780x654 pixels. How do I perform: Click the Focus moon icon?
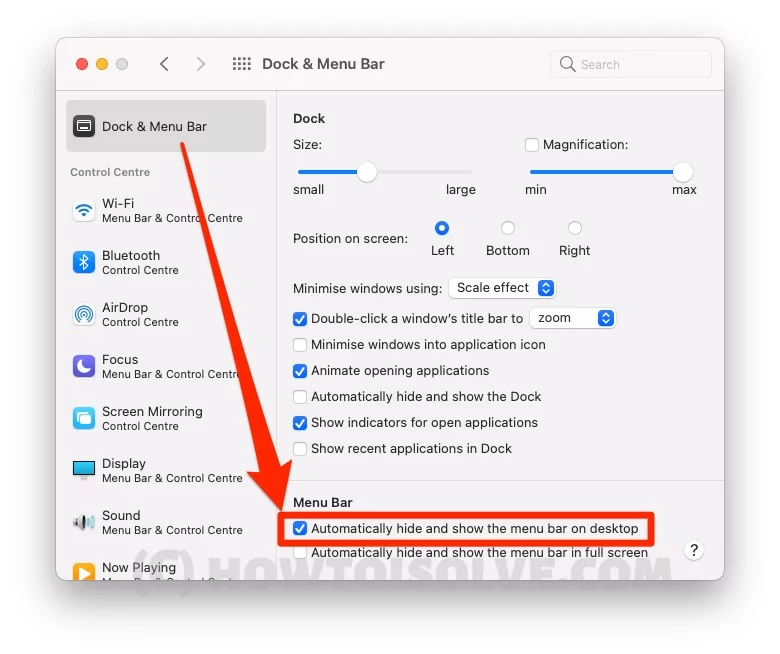(x=84, y=367)
